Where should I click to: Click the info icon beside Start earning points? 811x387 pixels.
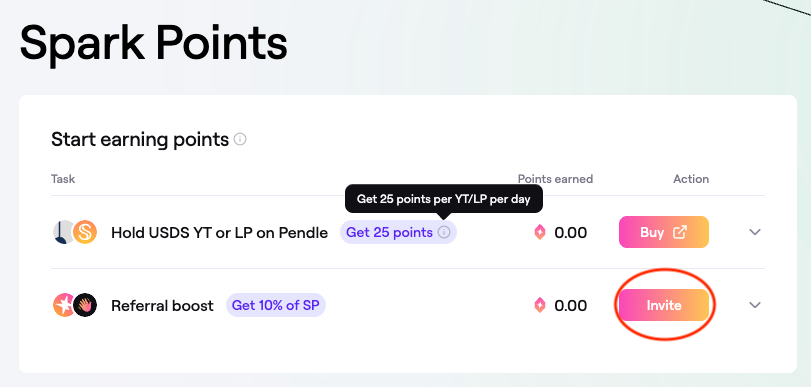240,139
